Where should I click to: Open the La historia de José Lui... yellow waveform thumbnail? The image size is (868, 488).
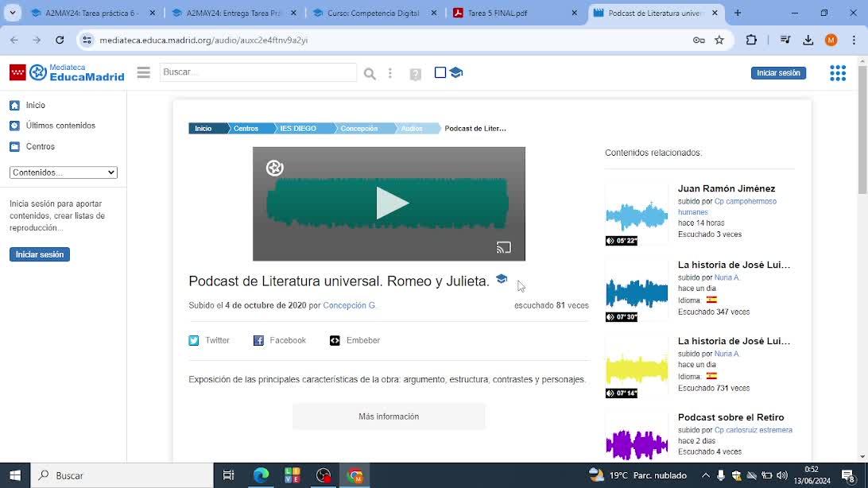point(637,367)
